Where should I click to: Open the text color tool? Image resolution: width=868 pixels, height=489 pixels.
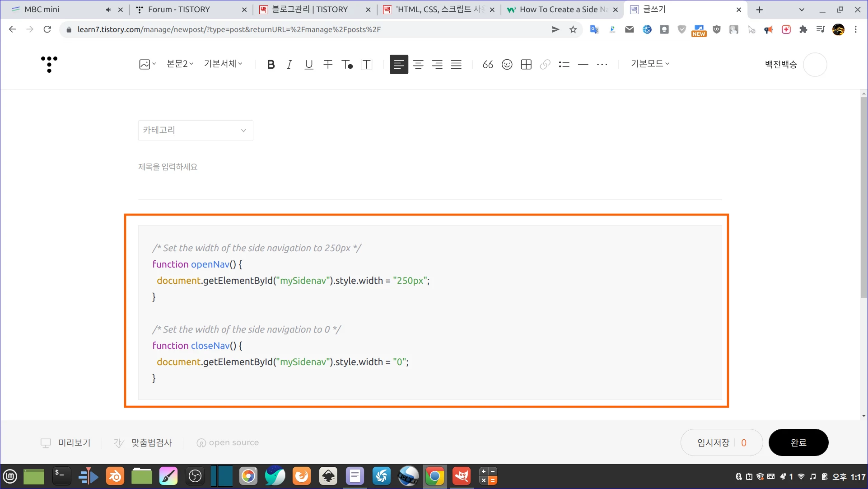[347, 65]
